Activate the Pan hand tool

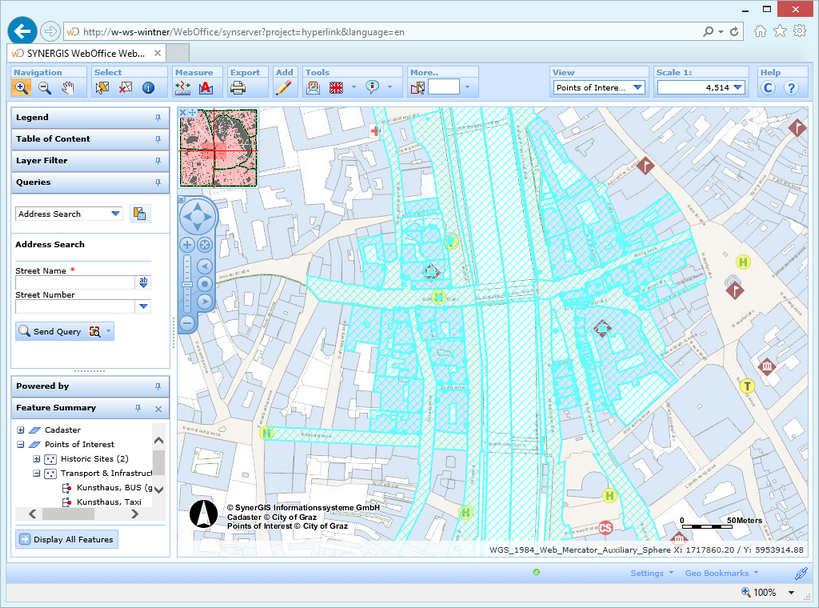[x=67, y=87]
